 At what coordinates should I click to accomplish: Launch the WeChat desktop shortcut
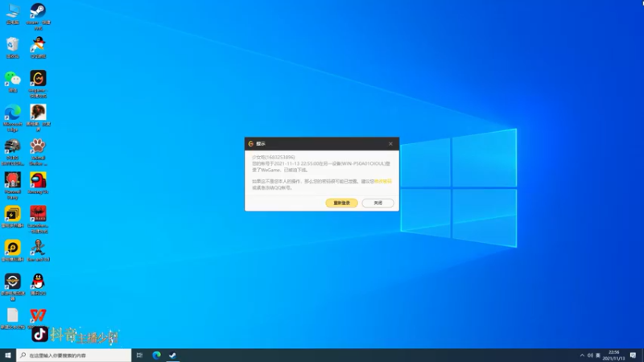[13, 81]
